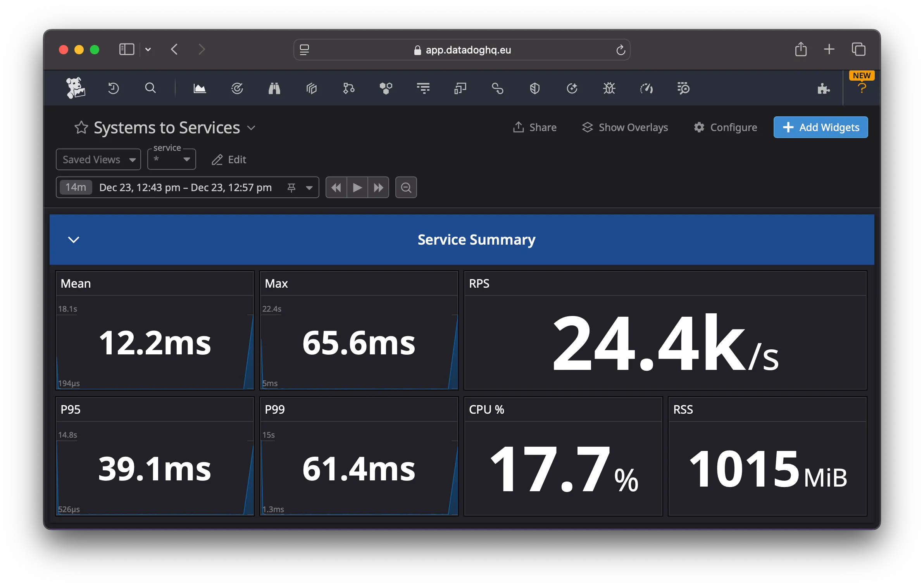The image size is (924, 587).
Task: Click Add Widgets button
Action: coord(821,128)
